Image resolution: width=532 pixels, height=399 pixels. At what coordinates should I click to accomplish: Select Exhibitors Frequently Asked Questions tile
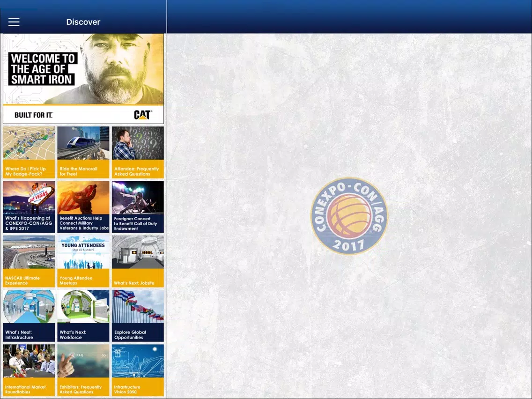[83, 370]
